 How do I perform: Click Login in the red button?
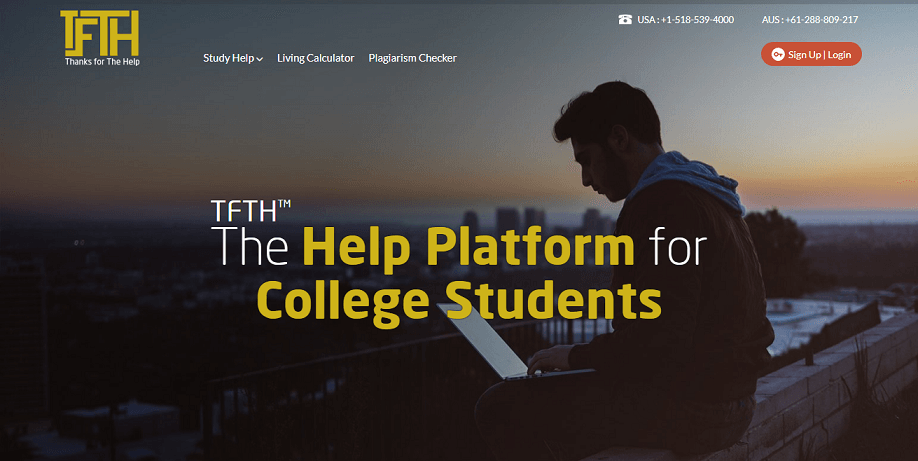[x=839, y=54]
